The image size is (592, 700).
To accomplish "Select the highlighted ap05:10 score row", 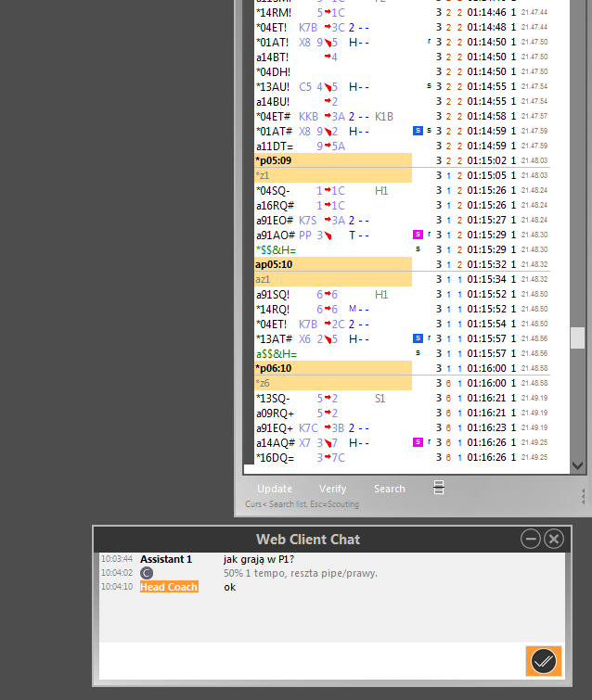I will coord(332,264).
